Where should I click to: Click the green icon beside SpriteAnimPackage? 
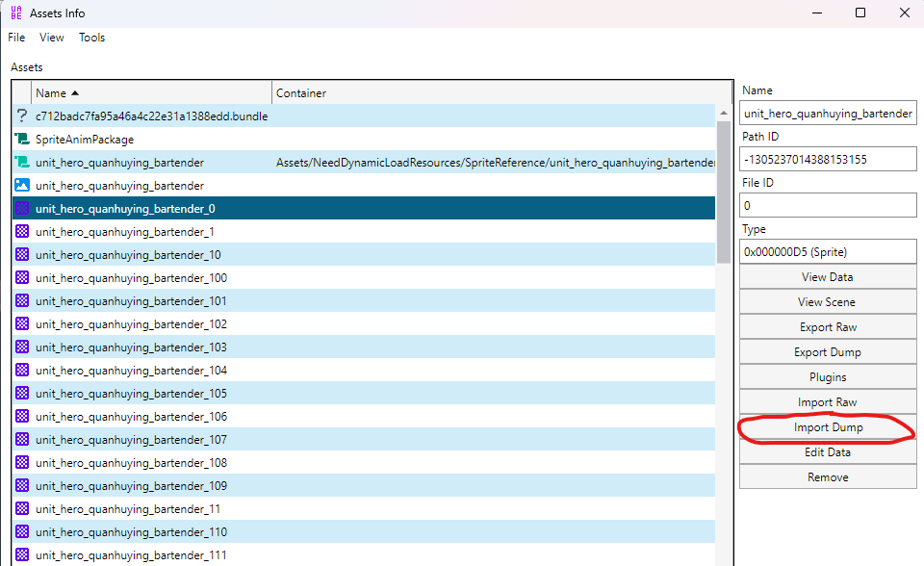22,139
